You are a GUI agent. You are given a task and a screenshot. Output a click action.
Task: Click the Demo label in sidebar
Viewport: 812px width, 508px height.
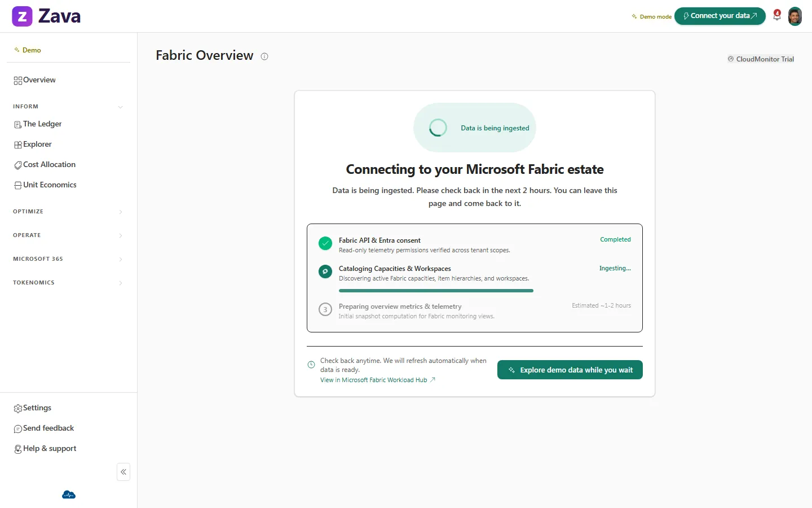pos(32,50)
